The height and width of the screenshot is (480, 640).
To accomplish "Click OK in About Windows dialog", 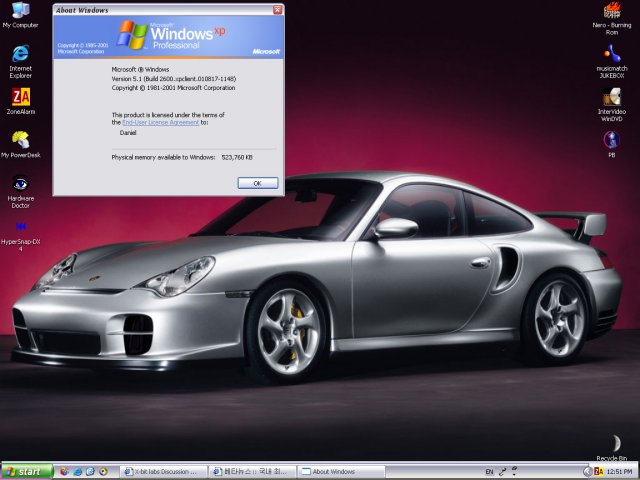I will coord(258,183).
